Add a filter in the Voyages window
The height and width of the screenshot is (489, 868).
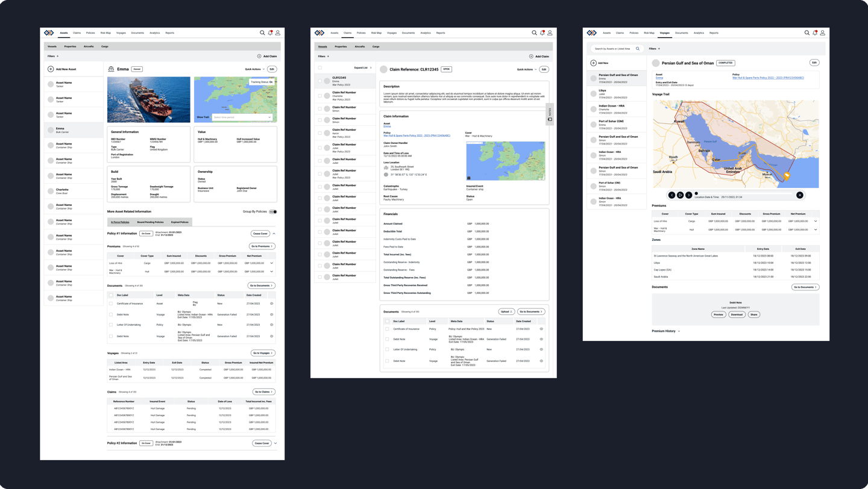tap(659, 49)
